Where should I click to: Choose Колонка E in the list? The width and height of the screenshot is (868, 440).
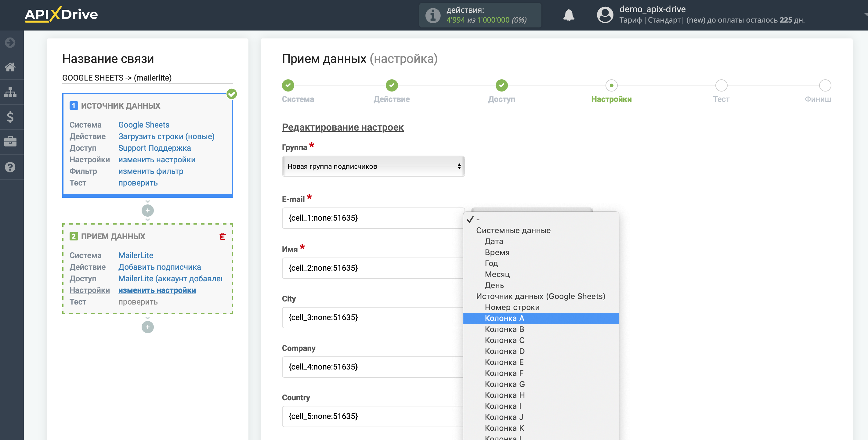click(541, 362)
